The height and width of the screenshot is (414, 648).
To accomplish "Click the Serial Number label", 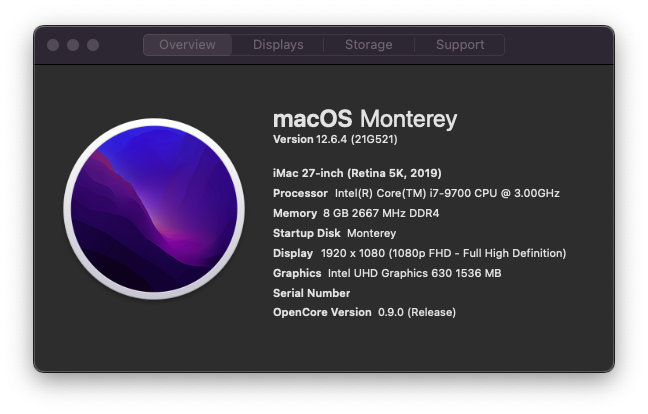I will tap(311, 293).
